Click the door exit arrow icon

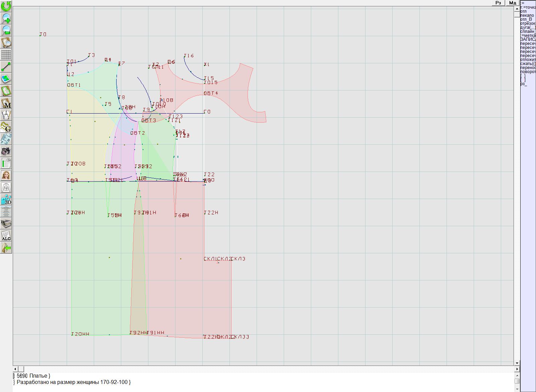[x=6, y=248]
